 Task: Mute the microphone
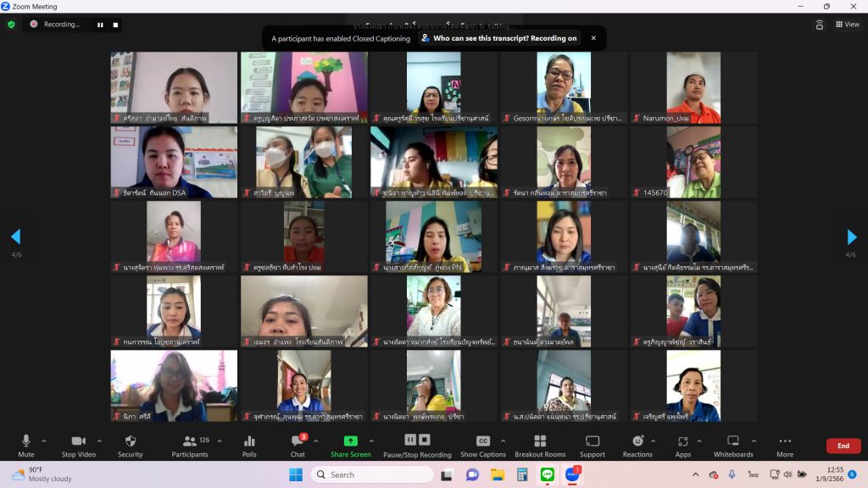pos(26,445)
